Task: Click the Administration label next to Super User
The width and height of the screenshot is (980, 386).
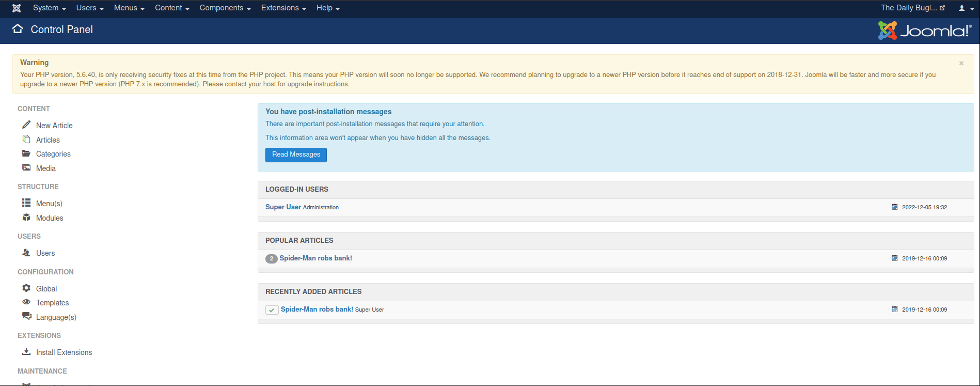Action: [x=321, y=207]
